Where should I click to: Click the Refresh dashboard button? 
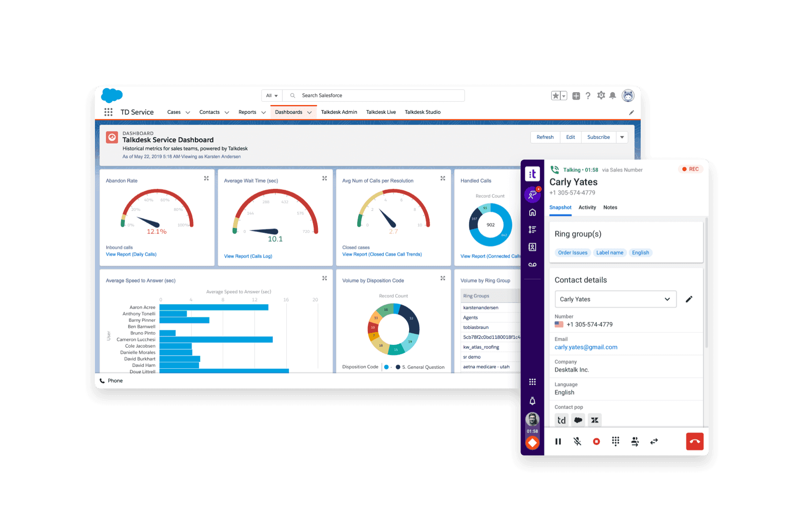coord(545,137)
